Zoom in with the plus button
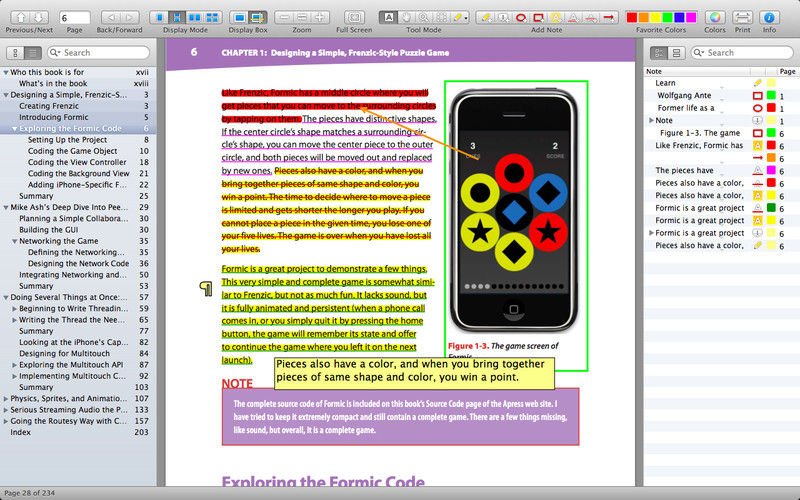This screenshot has height=500, width=800. pos(320,17)
